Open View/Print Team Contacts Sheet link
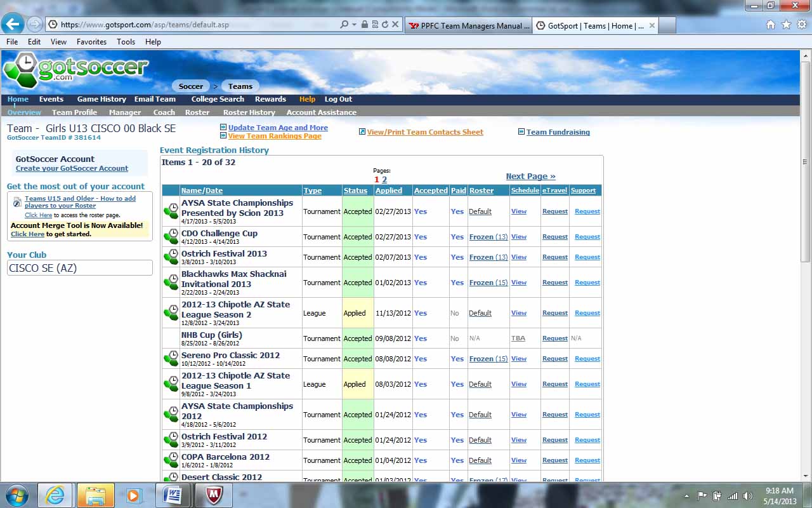 pyautogui.click(x=425, y=132)
